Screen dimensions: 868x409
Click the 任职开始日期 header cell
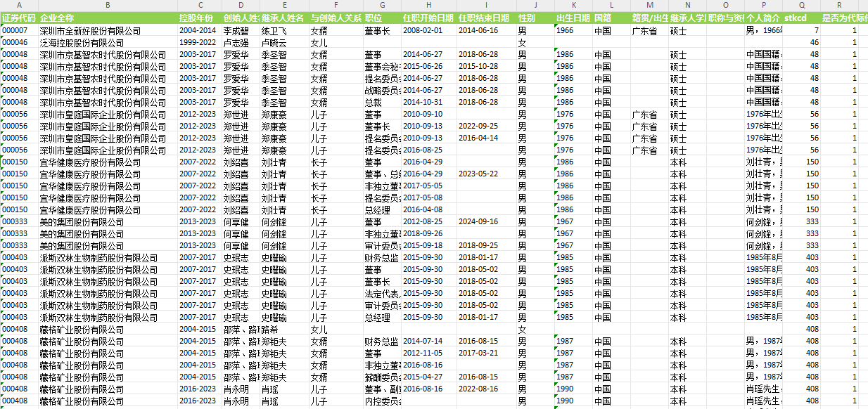[429, 17]
